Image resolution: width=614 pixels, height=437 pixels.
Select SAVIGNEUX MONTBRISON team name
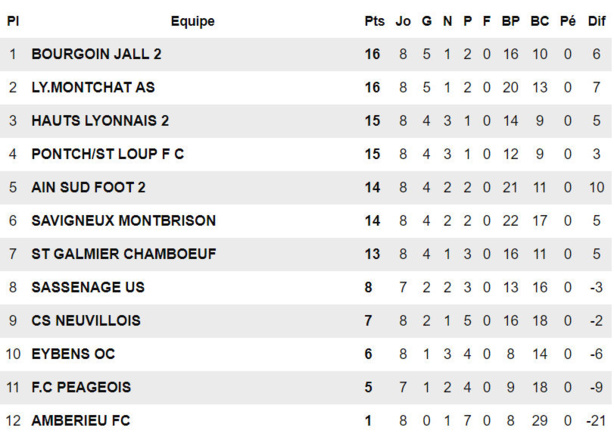pyautogui.click(x=123, y=220)
